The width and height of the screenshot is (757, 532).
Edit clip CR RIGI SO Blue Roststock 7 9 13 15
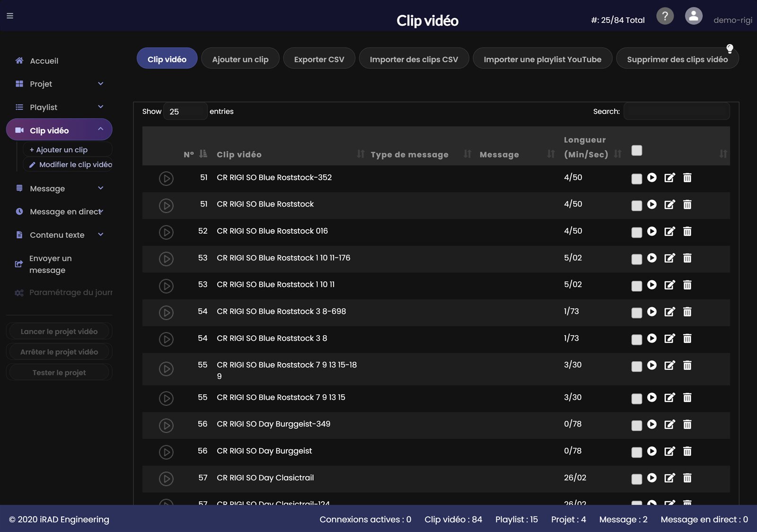[x=669, y=397]
